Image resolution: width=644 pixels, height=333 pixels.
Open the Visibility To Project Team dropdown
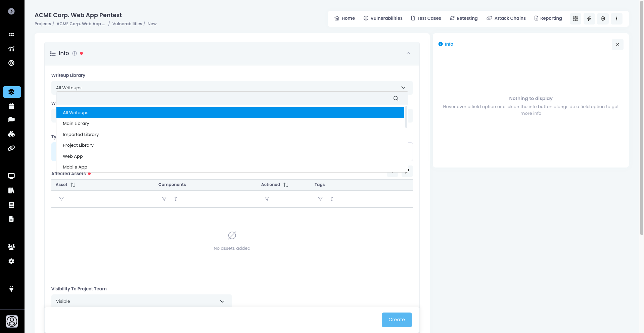tap(141, 301)
